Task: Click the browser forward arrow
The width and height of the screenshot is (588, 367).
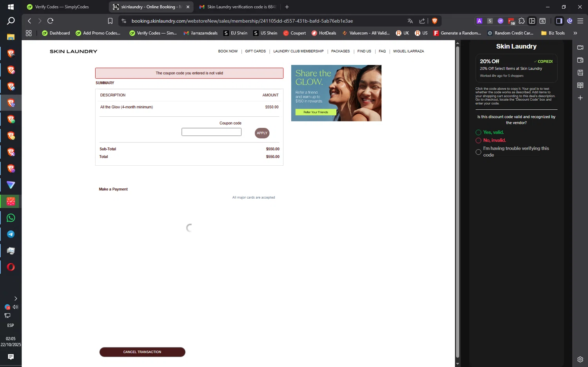Action: [x=40, y=21]
